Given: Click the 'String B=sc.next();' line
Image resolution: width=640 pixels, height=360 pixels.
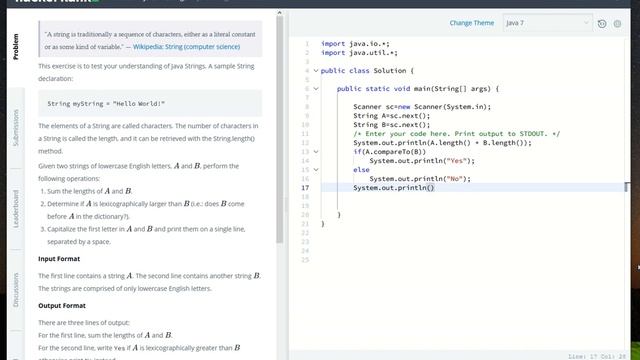Looking at the screenshot, I should [392, 124].
